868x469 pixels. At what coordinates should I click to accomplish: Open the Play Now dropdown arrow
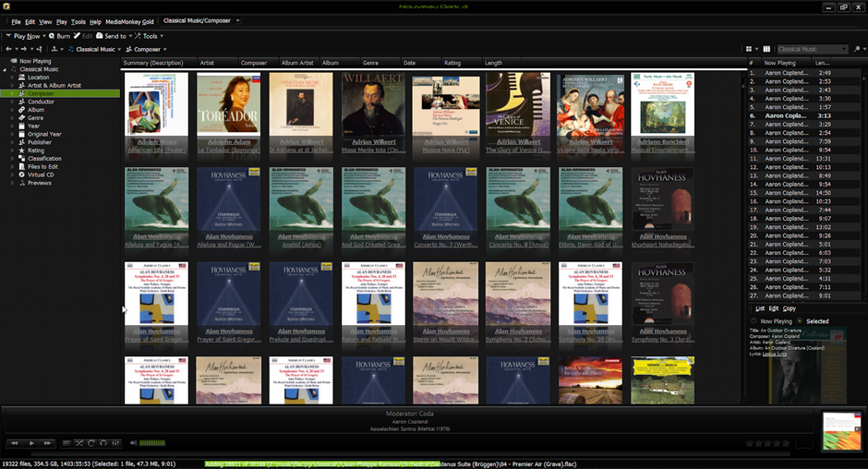[44, 36]
